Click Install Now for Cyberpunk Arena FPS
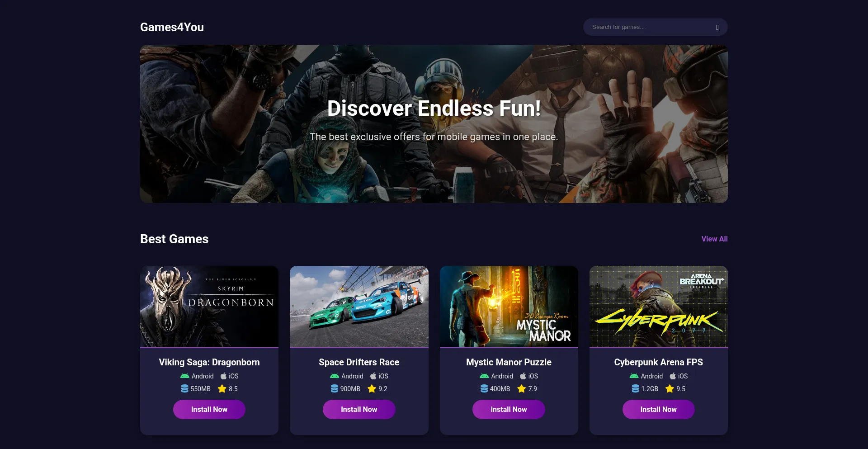The width and height of the screenshot is (868, 449). pos(658,409)
